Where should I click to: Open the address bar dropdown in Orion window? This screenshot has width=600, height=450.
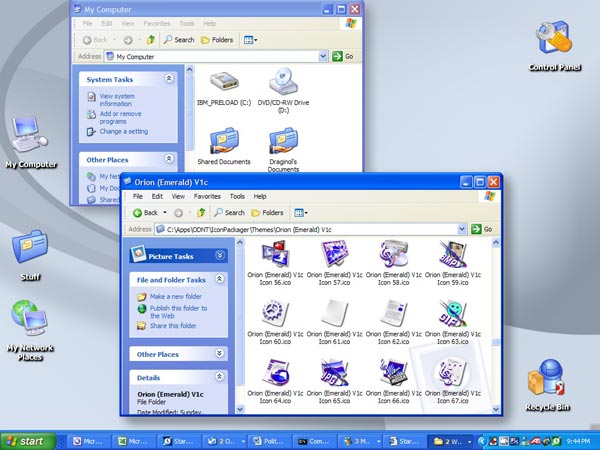462,229
